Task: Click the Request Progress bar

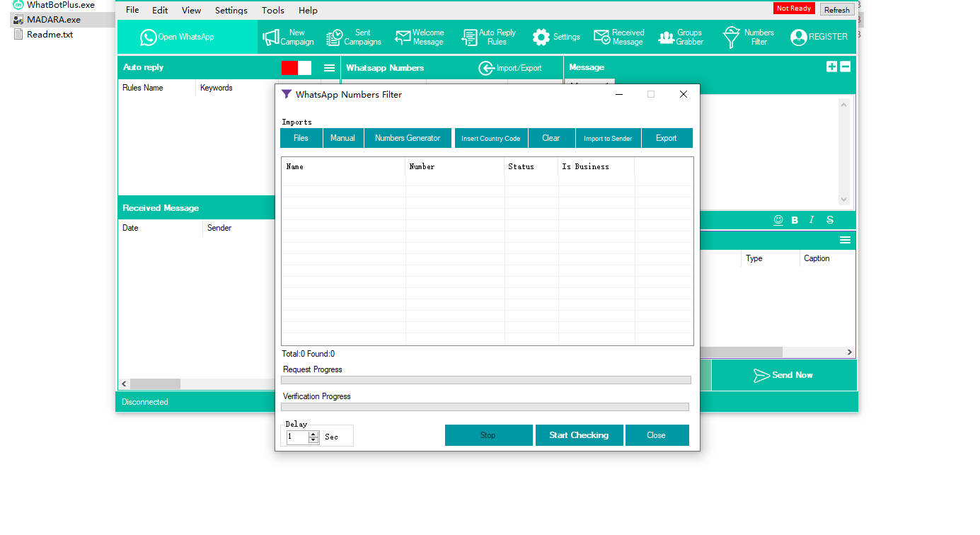Action: 486,380
